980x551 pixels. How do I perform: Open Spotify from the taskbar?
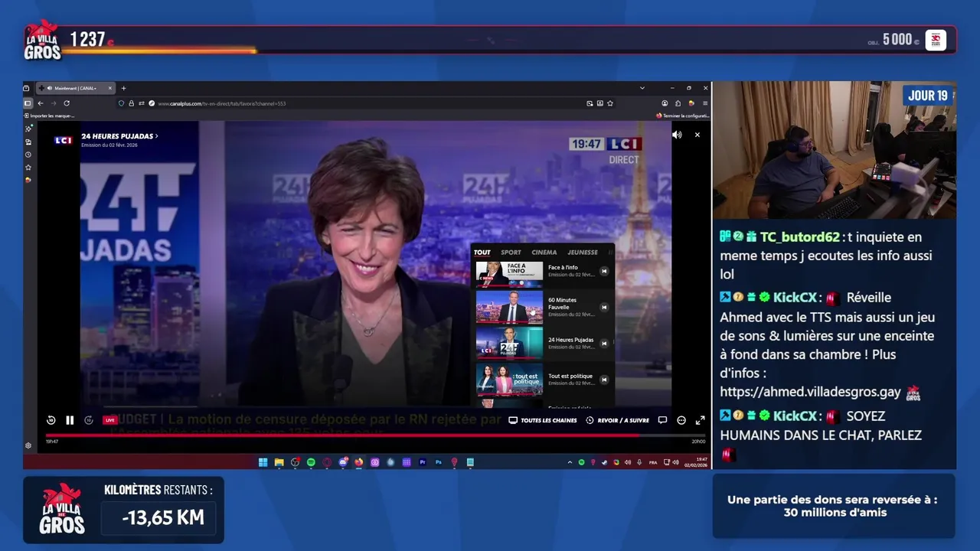(311, 462)
